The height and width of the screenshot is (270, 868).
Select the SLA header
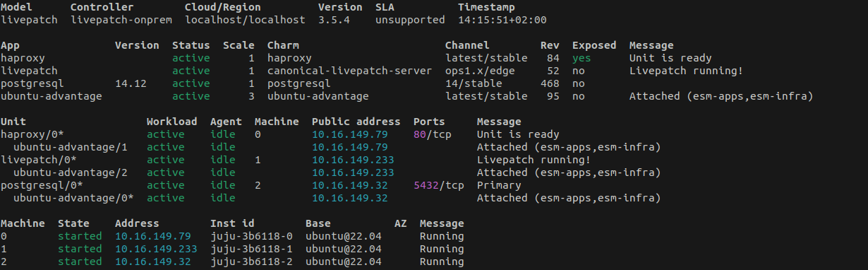[385, 7]
